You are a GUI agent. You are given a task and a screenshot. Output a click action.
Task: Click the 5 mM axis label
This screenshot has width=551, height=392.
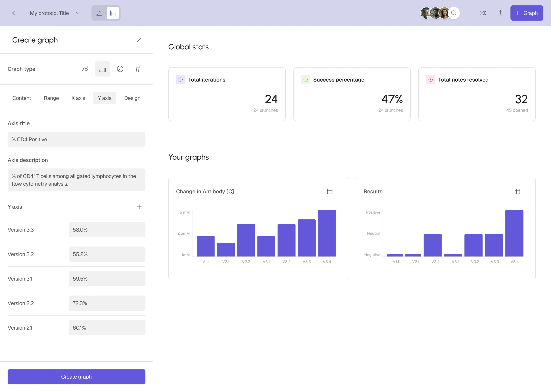185,212
